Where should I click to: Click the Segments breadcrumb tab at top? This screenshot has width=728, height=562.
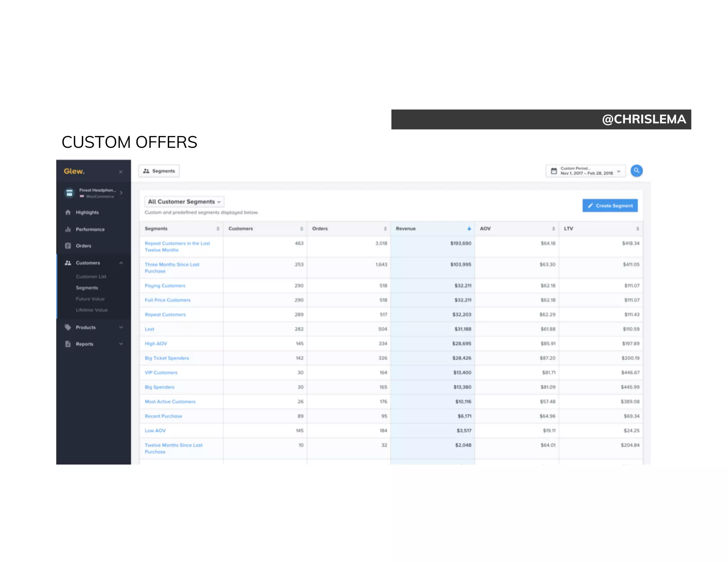[159, 171]
